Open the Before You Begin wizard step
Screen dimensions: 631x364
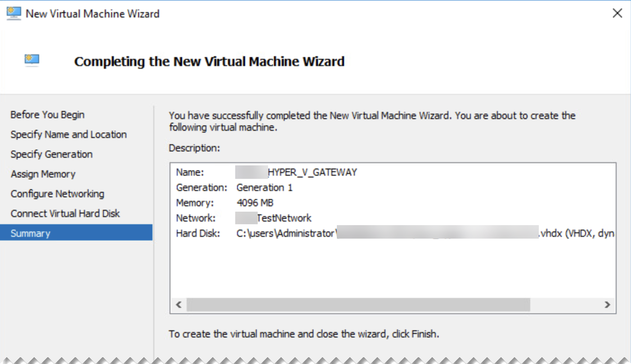point(47,115)
